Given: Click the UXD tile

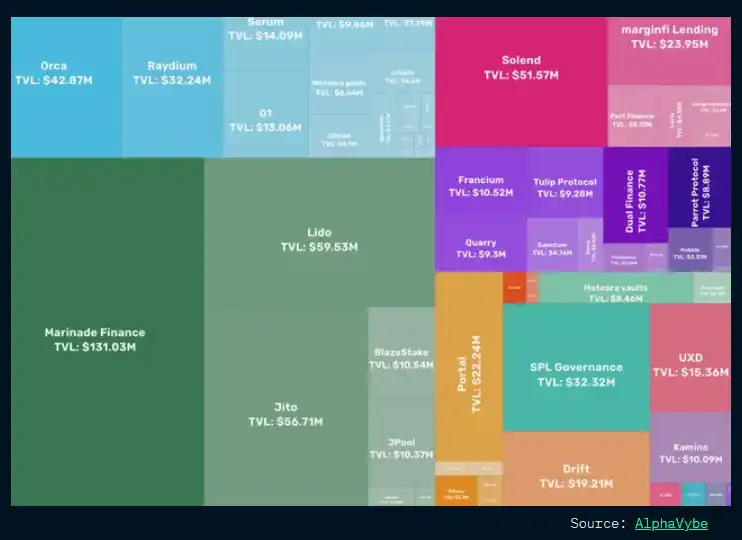Looking at the screenshot, I should pyautogui.click(x=690, y=364).
